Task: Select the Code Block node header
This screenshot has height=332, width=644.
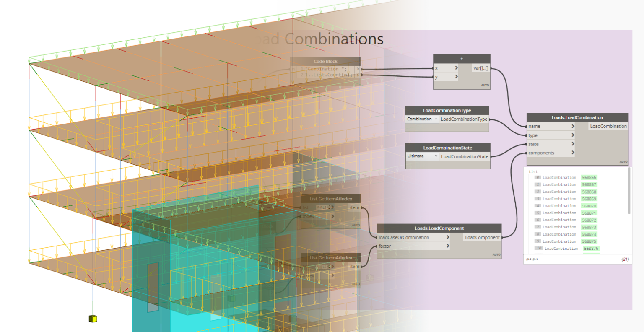Action: pos(325,61)
